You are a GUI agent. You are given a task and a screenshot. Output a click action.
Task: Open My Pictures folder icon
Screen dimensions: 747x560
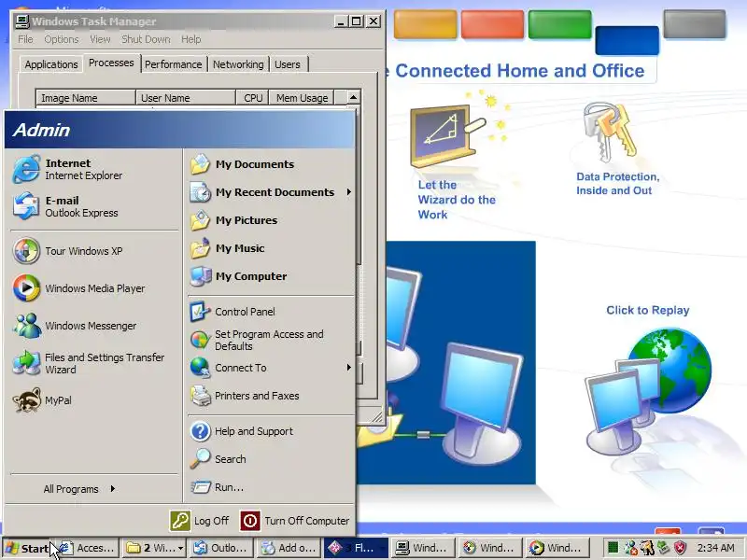200,220
